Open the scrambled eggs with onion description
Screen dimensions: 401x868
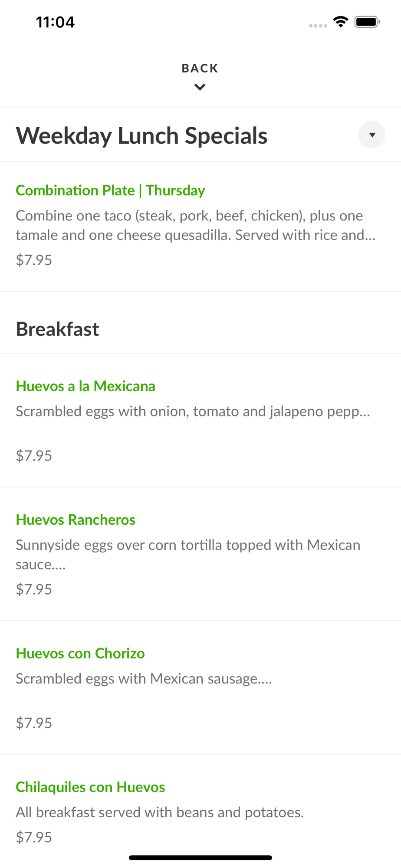[193, 411]
